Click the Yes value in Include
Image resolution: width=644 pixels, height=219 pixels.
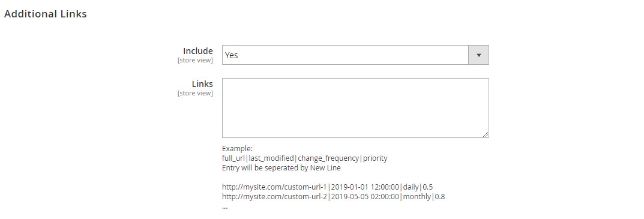tap(231, 55)
